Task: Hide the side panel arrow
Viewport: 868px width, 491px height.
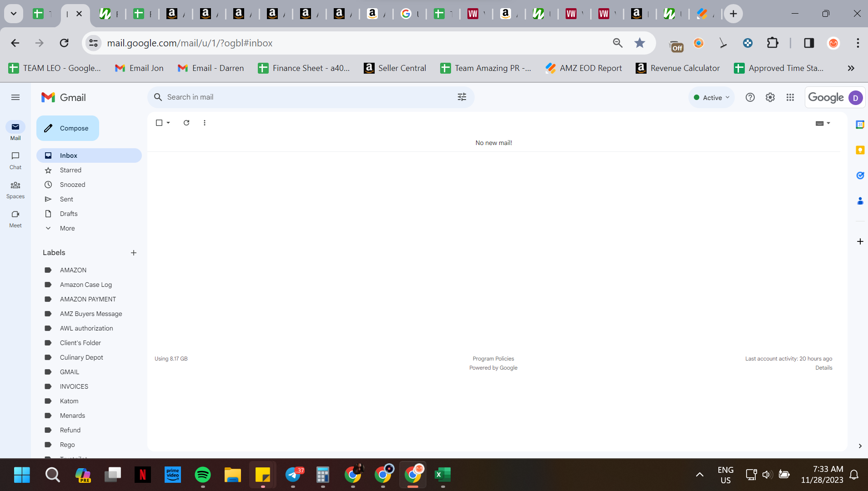Action: click(860, 446)
